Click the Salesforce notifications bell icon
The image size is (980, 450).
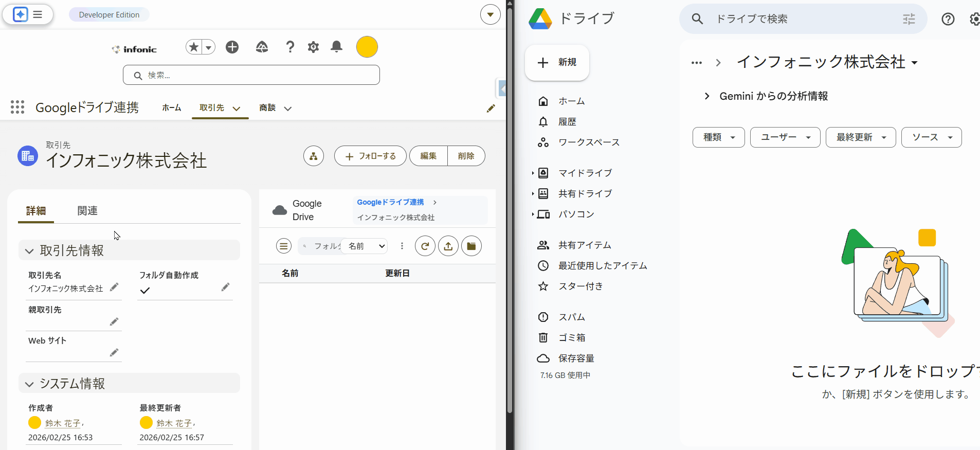[336, 47]
